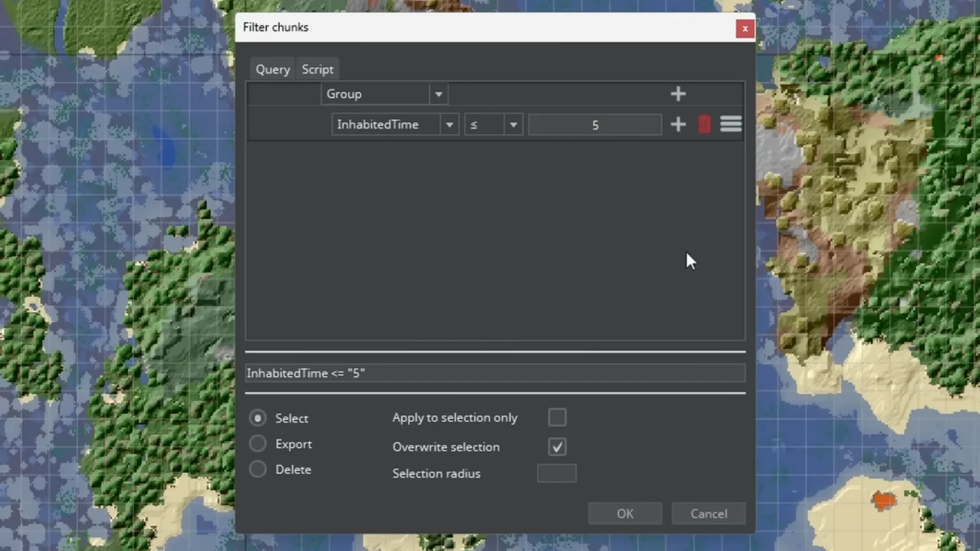Viewport: 980px width, 551px height.
Task: Click the Selection radius input field
Action: pyautogui.click(x=557, y=473)
